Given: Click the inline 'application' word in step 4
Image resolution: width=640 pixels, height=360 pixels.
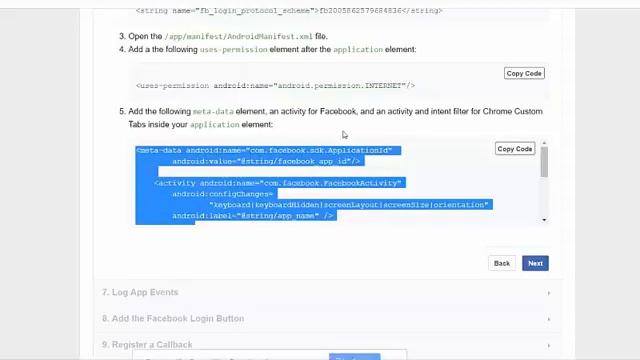Looking at the screenshot, I should pos(358,49).
